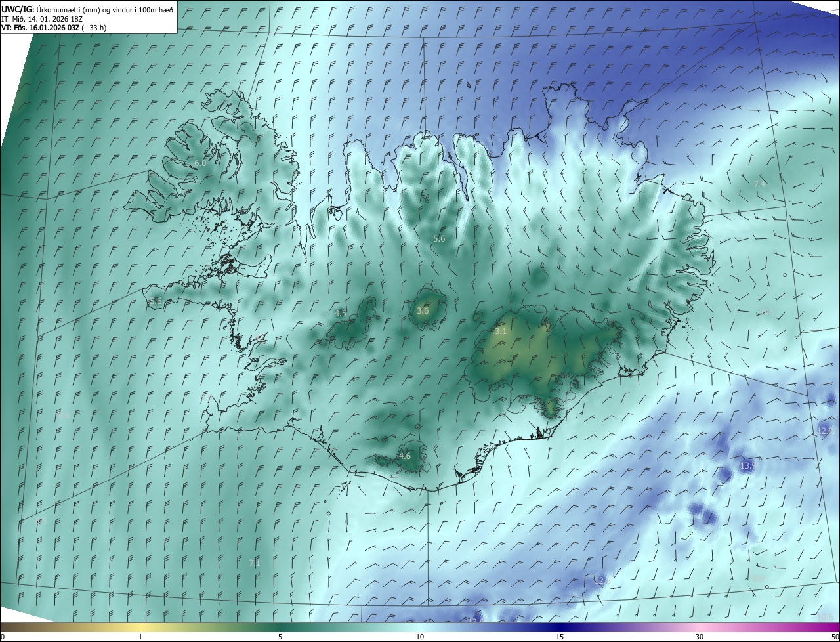The width and height of the screenshot is (840, 642).
Task: Click the 5.6 value on Snæfellsnes peninsula
Action: pyautogui.click(x=156, y=301)
